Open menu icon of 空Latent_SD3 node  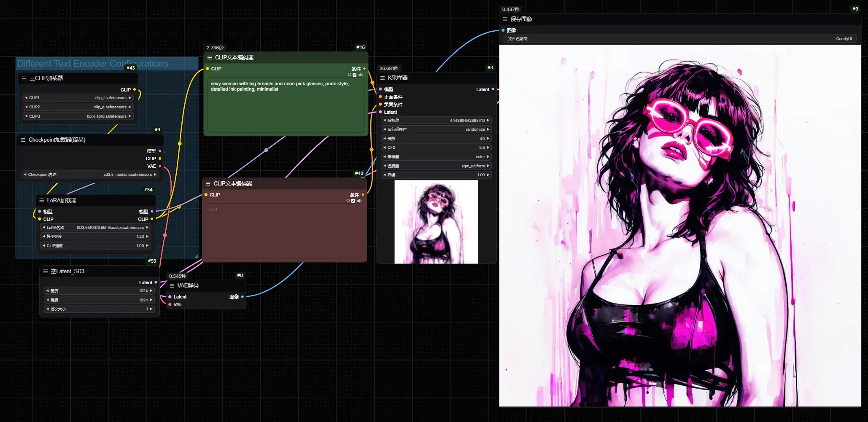pos(46,271)
